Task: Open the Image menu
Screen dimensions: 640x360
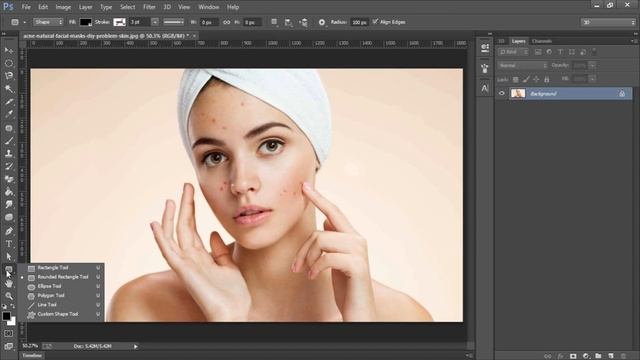Action: coord(63,7)
